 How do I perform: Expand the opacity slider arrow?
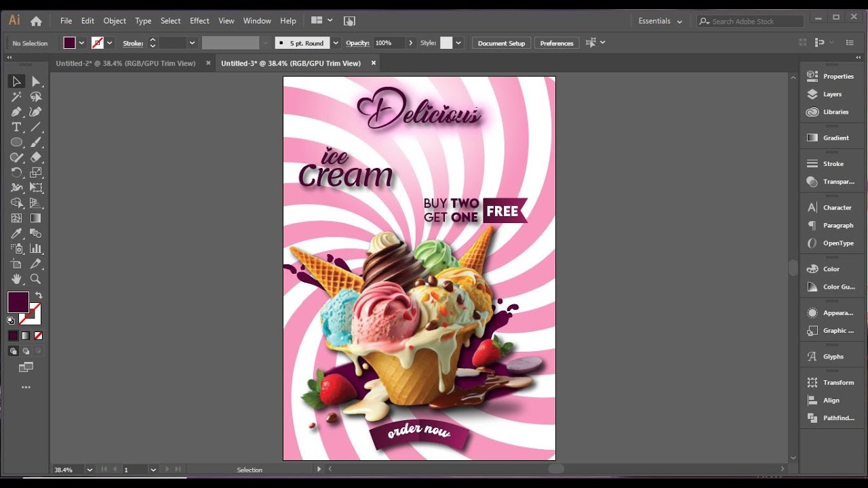[x=410, y=43]
